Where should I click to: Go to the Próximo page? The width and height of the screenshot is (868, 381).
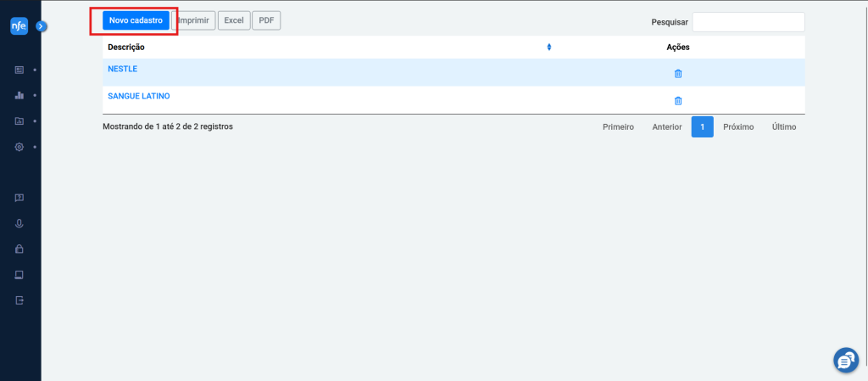click(738, 126)
